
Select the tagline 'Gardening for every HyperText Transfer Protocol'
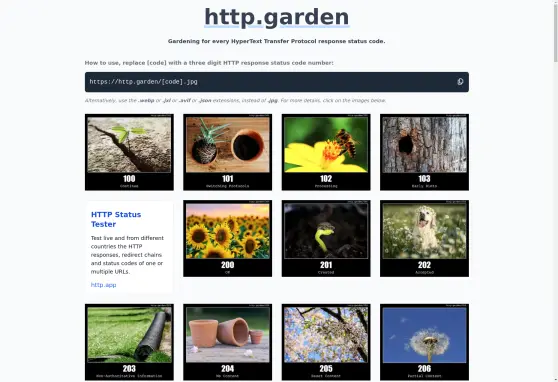point(277,41)
